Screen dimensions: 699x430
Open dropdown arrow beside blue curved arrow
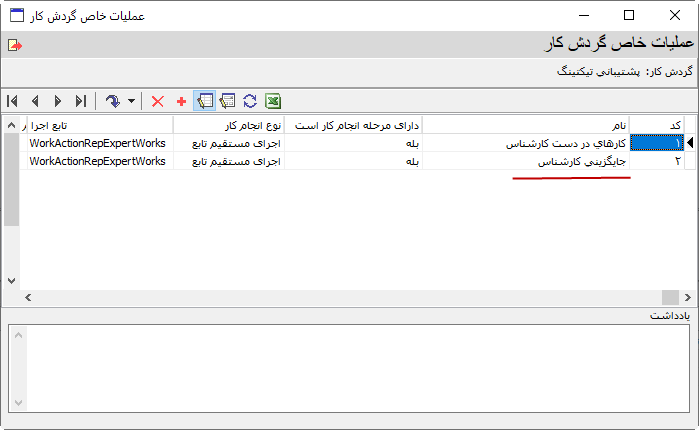[x=131, y=101]
